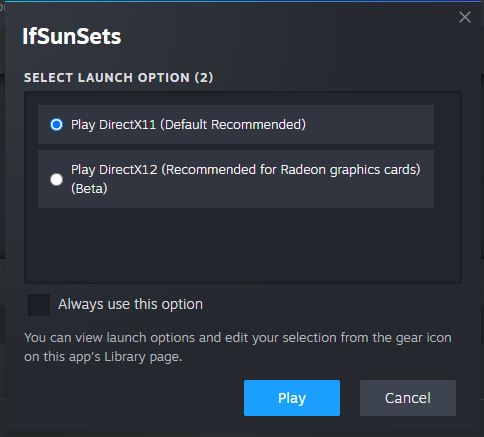
Task: Close the IfSunSets launch dialog with X
Action: point(465,17)
